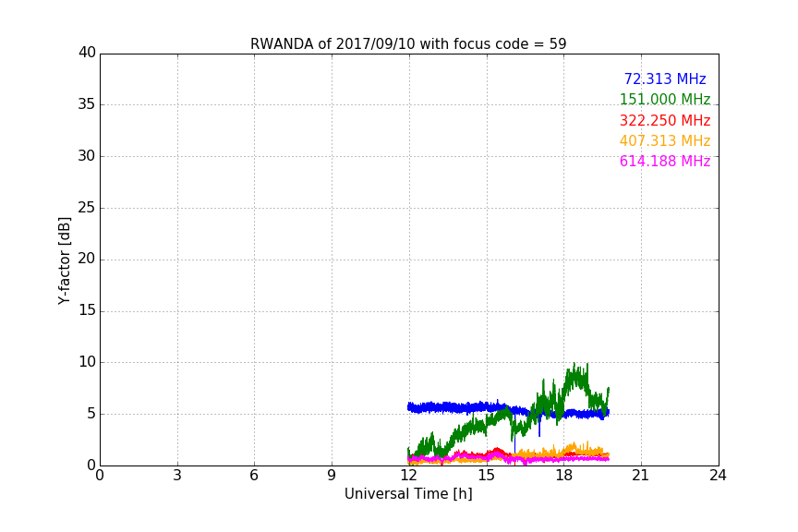798x532 pixels.
Task: Click the y-axis tick value 35
Action: pos(87,104)
